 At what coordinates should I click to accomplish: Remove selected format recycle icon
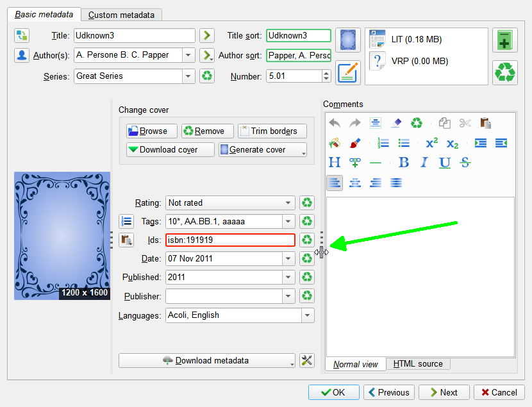[x=505, y=72]
